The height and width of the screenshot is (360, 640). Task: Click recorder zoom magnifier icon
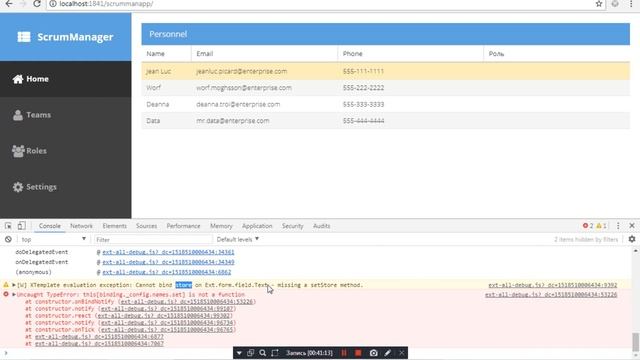[x=262, y=353]
